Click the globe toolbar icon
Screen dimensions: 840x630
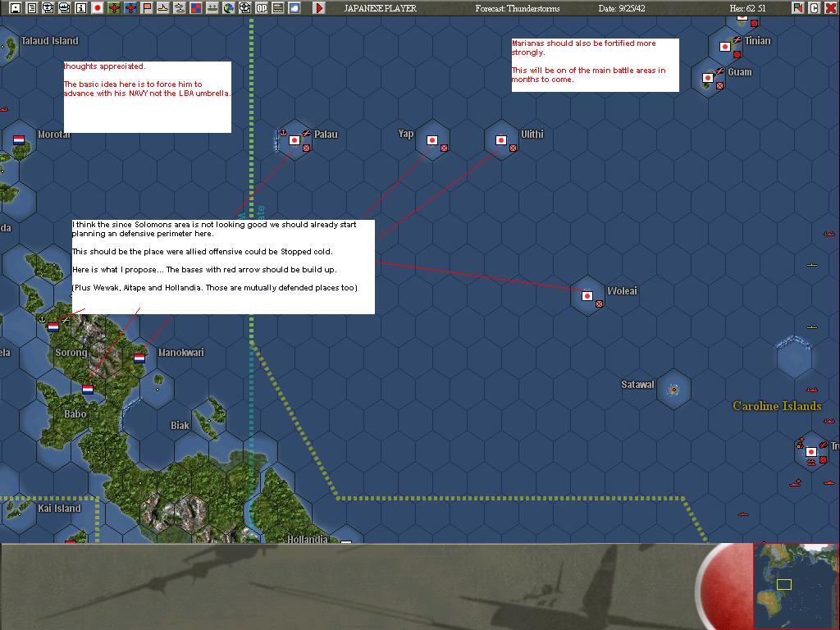229,8
